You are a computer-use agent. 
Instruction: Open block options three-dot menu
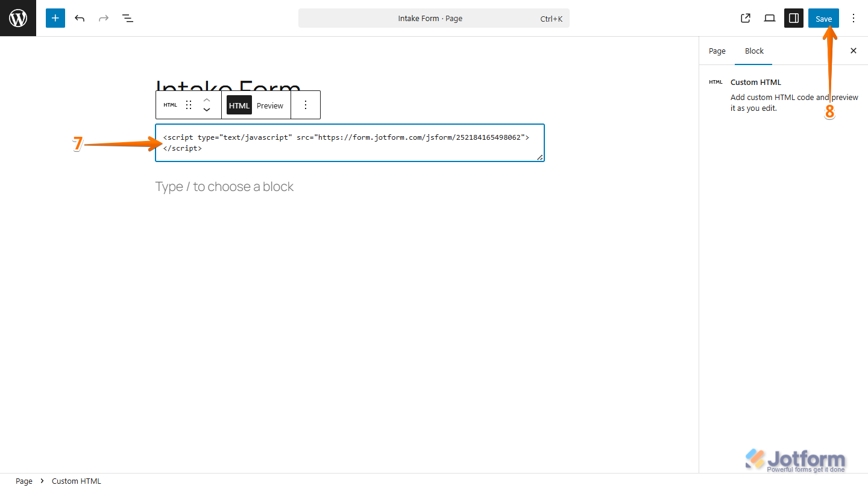tap(306, 105)
